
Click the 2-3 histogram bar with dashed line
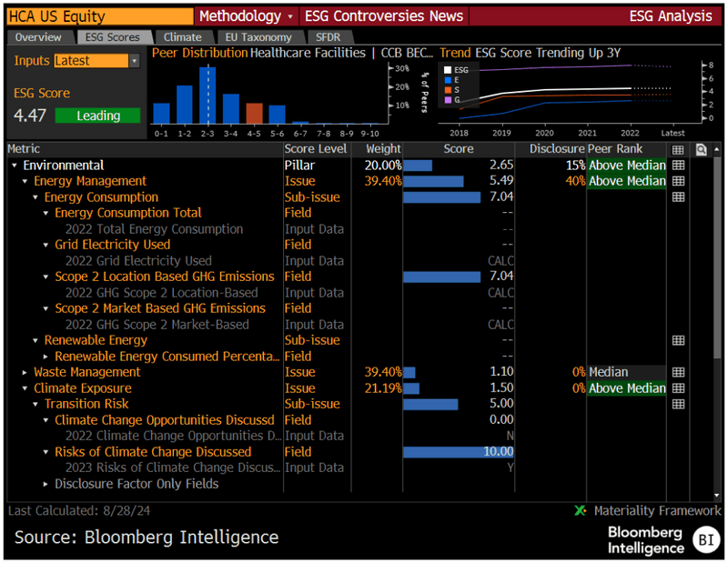coord(207,96)
